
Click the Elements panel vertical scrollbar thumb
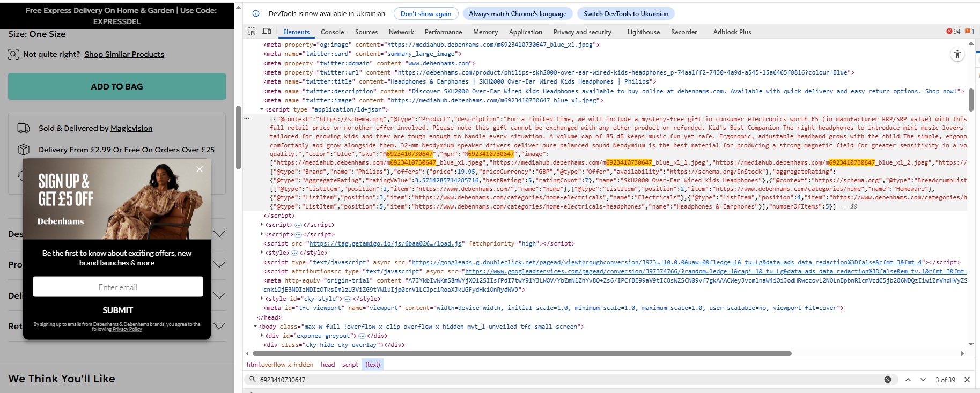[x=971, y=100]
